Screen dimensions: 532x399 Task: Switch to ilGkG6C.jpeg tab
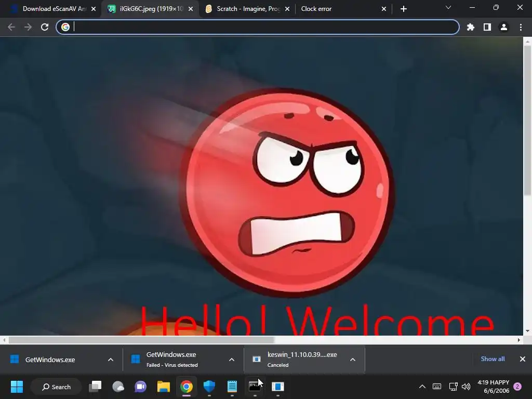click(151, 9)
